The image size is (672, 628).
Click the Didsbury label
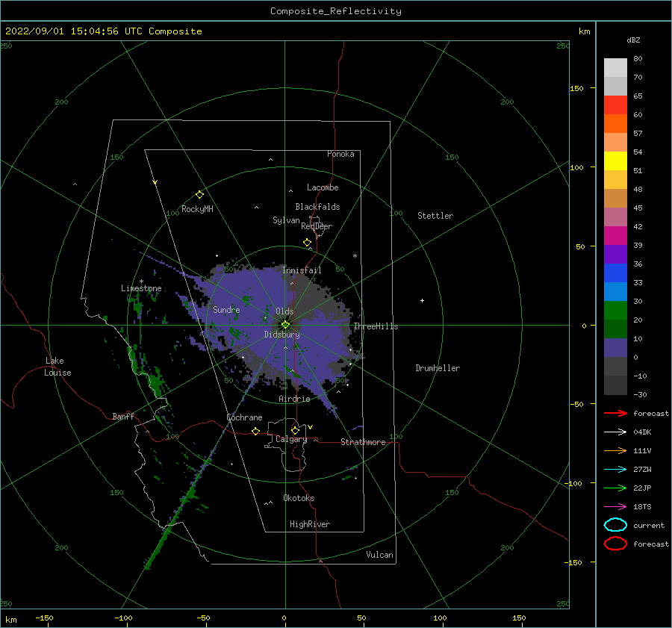(281, 335)
